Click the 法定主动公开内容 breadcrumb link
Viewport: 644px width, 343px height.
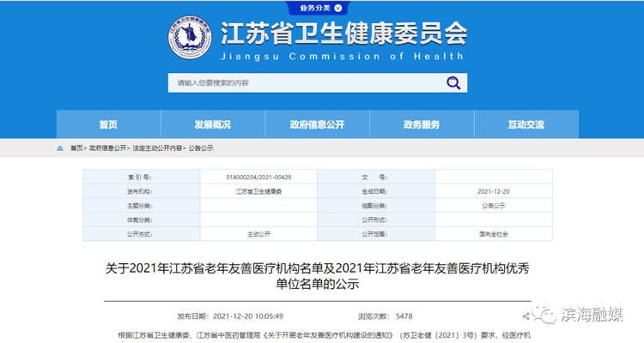click(x=157, y=148)
